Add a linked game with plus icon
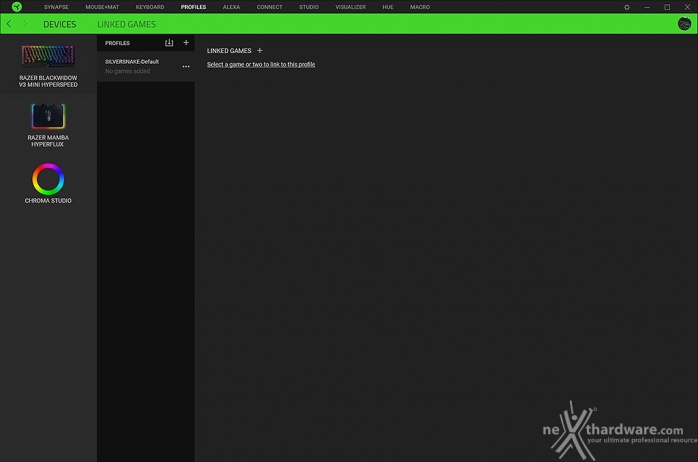 click(x=260, y=51)
